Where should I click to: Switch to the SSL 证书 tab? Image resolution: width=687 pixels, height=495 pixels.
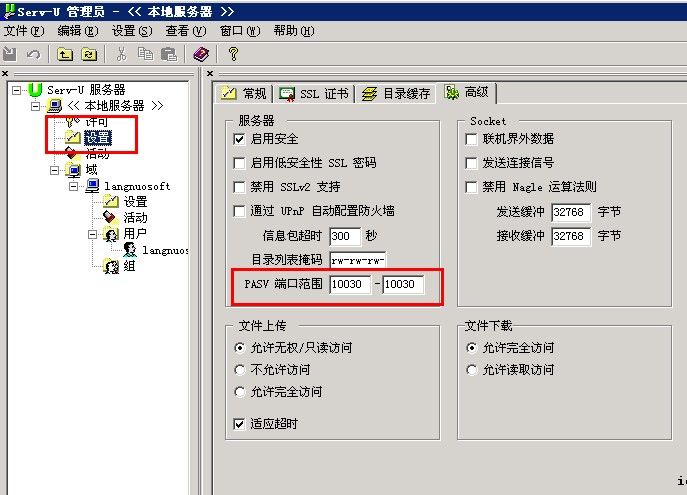pyautogui.click(x=314, y=93)
